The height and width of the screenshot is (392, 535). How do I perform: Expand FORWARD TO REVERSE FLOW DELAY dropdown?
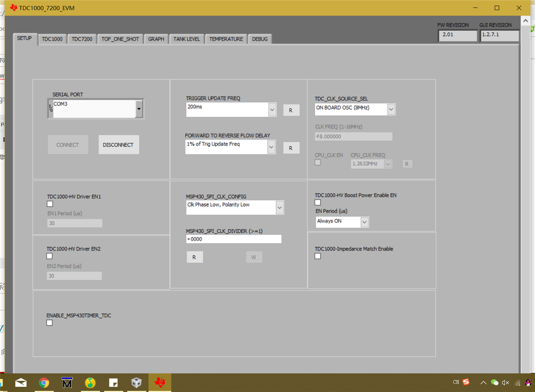[271, 147]
